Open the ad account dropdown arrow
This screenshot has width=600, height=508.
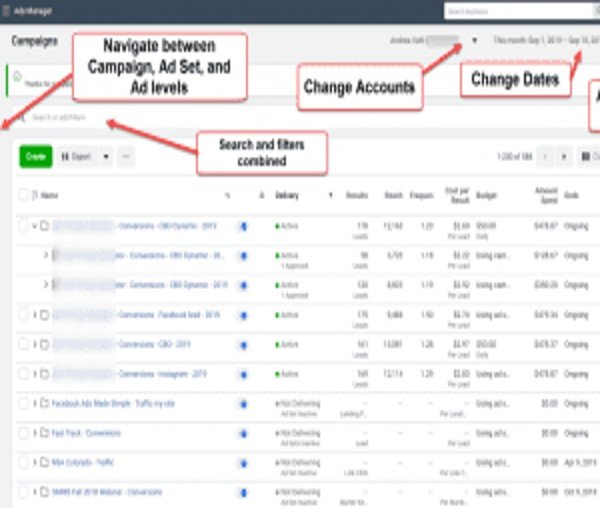pos(474,40)
